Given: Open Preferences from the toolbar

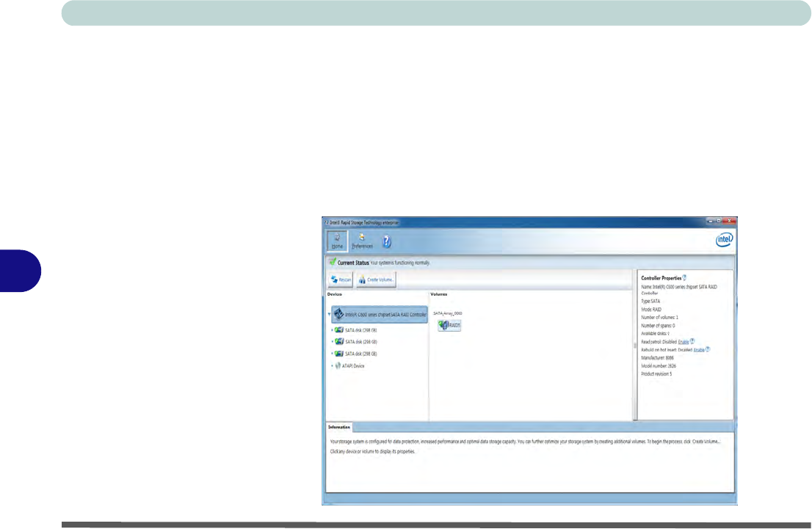Looking at the screenshot, I should pos(362,241).
